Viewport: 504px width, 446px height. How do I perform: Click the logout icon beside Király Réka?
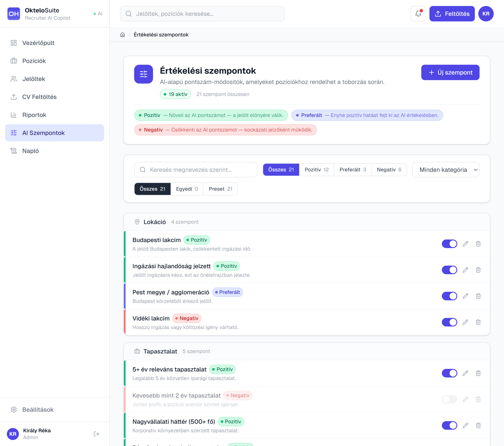(96, 434)
